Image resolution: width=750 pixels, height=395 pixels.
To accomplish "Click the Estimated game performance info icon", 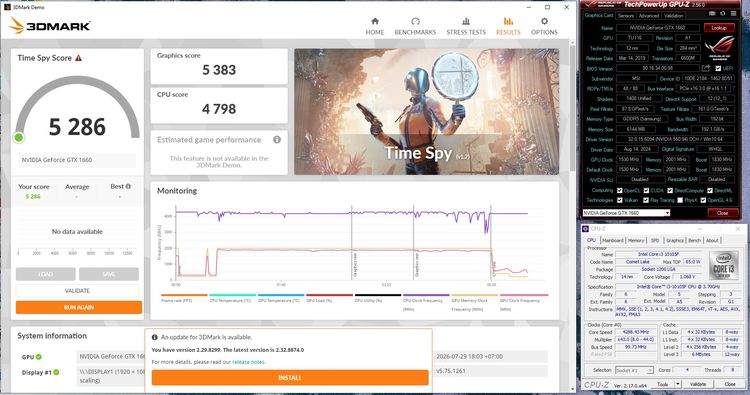I will (277, 140).
